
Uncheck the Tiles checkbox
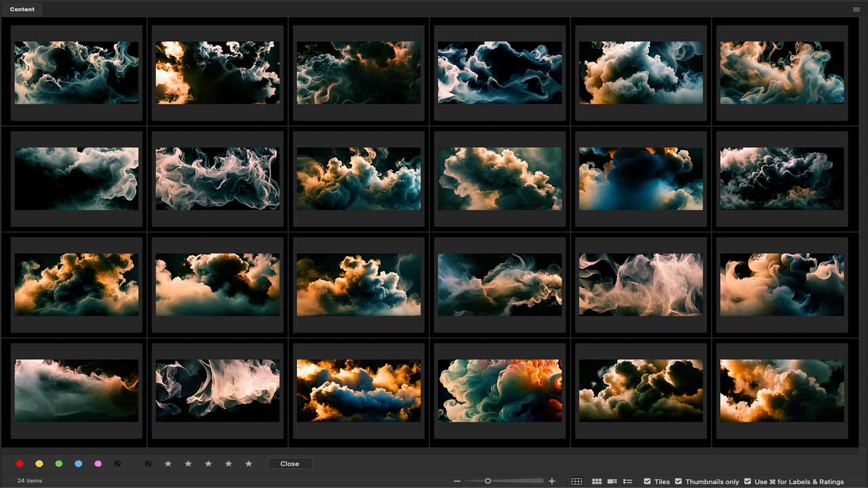(x=648, y=481)
